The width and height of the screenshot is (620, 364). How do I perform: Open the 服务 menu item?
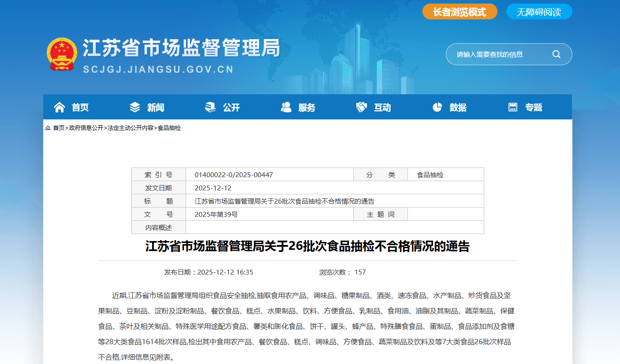(x=307, y=108)
